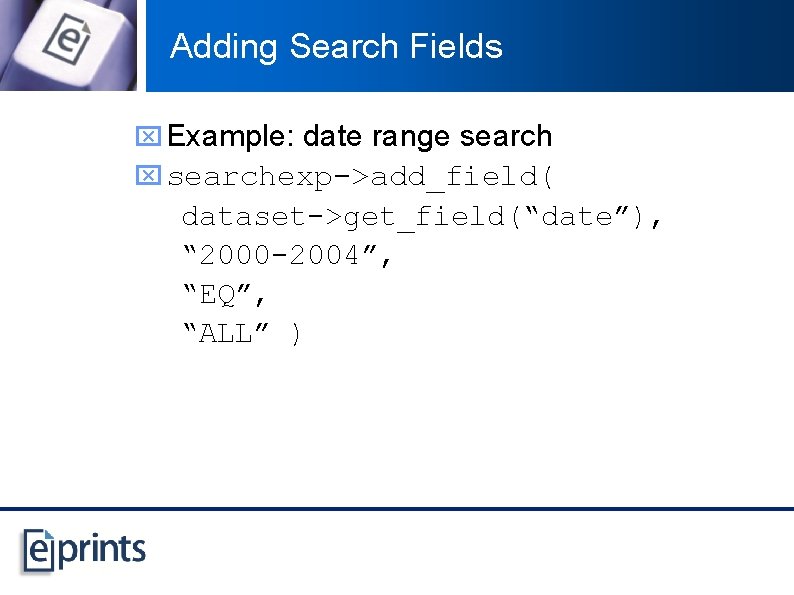Click the dark blue footer divider line
794x595 pixels.
397,508
